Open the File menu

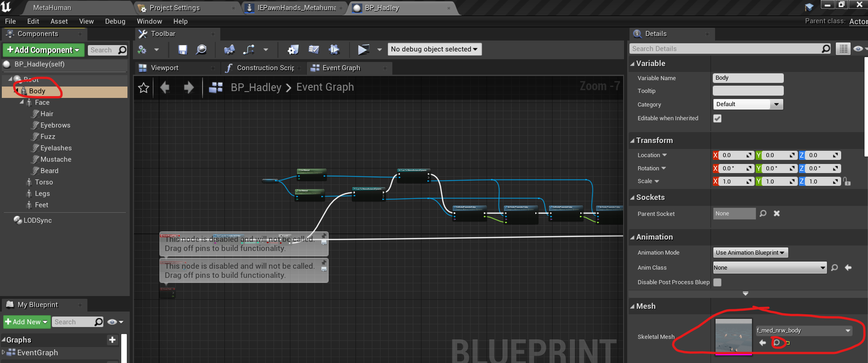click(10, 21)
